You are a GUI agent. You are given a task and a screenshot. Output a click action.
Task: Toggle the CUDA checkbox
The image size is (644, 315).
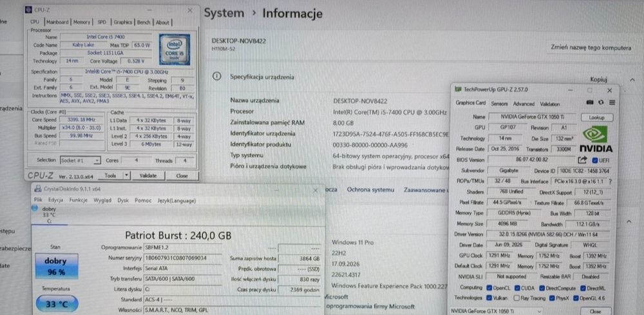point(518,288)
